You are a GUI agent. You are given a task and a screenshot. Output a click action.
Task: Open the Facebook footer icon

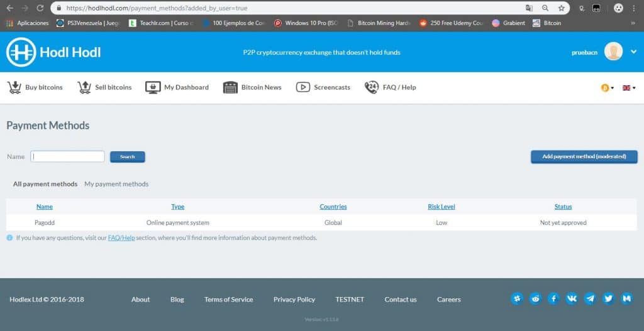553,298
